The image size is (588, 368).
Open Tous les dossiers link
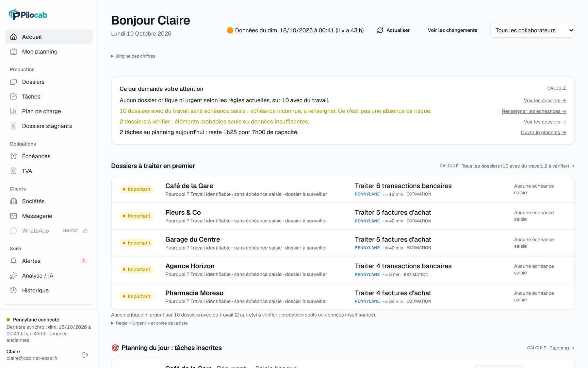(518, 166)
